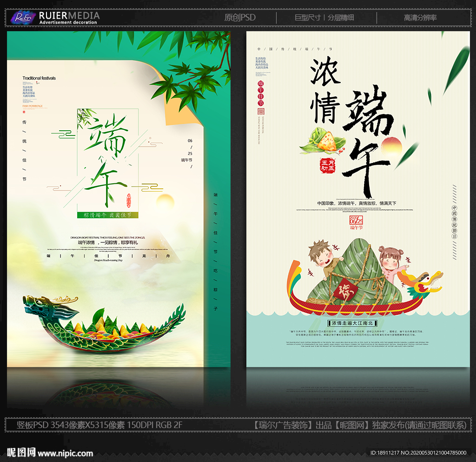The height and width of the screenshot is (462, 476).
Task: Click the pale sun circle on left poster
Action: point(165,202)
